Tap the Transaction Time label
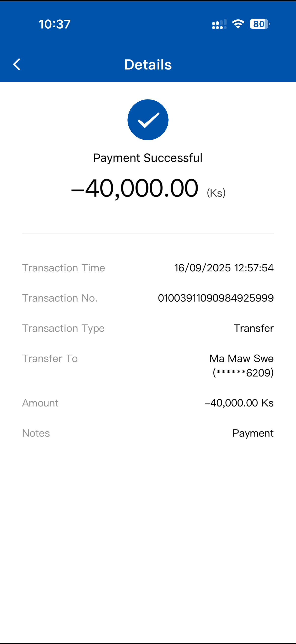Screen dimensions: 296x644 tap(64, 268)
